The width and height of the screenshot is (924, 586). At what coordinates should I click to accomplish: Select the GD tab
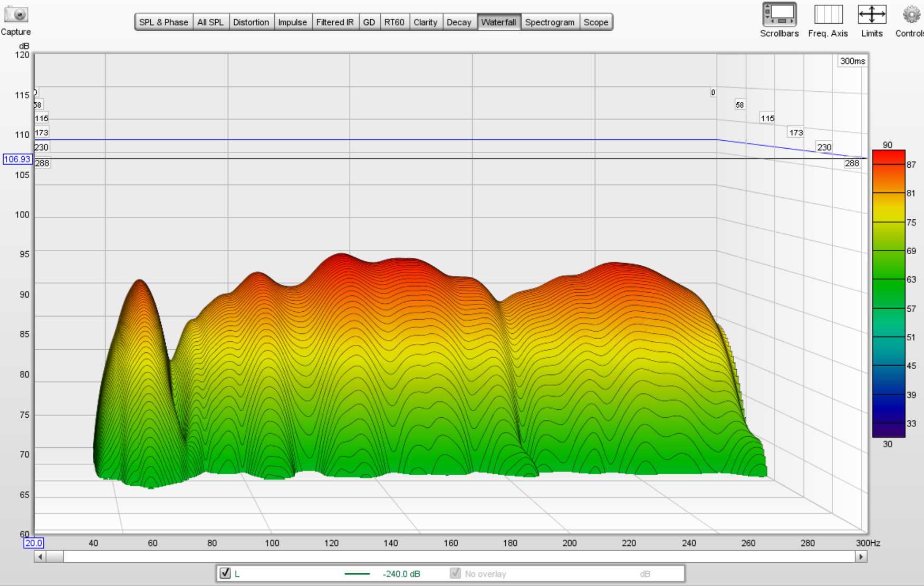coord(369,22)
